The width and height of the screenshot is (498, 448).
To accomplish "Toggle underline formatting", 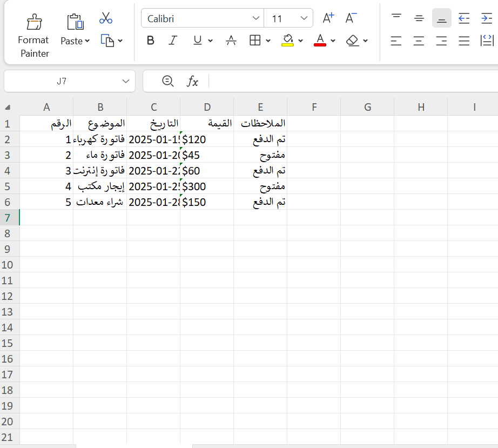I will pos(198,41).
